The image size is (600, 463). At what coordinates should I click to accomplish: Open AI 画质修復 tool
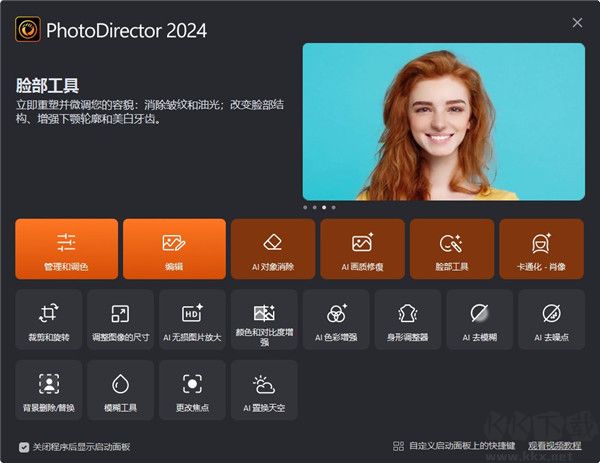[x=362, y=248]
